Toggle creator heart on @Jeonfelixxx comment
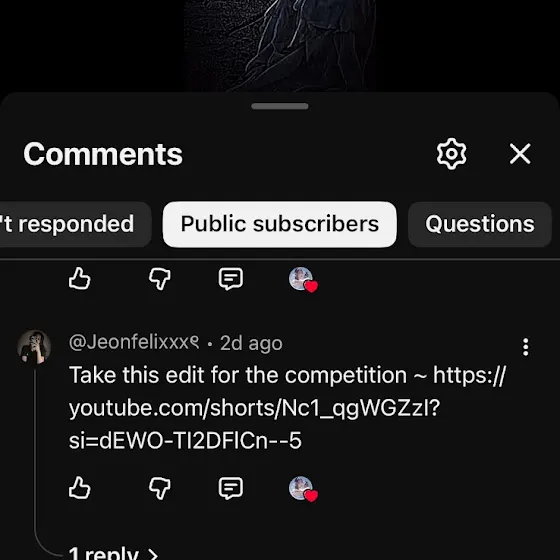Image resolution: width=560 pixels, height=560 pixels. click(x=303, y=489)
